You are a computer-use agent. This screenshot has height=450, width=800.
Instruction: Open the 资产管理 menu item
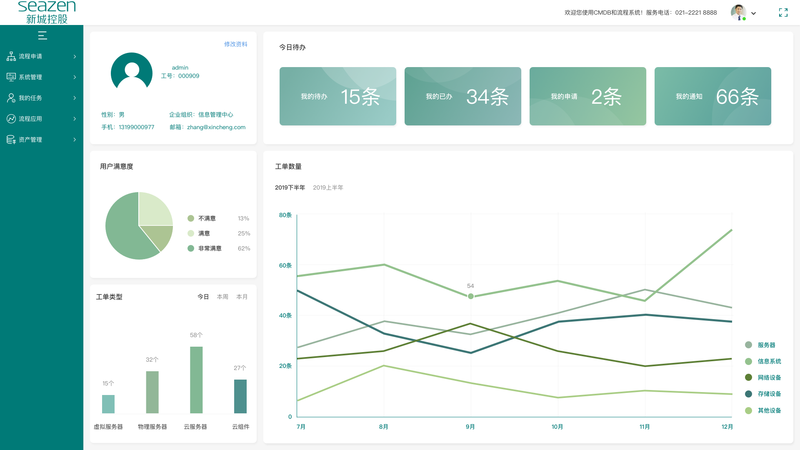(41, 139)
